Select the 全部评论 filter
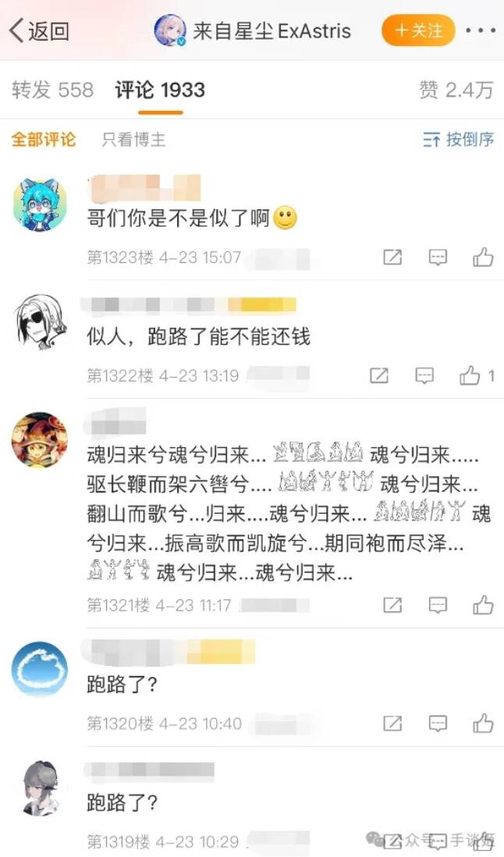Screen dimensions: 504x857 44,140
